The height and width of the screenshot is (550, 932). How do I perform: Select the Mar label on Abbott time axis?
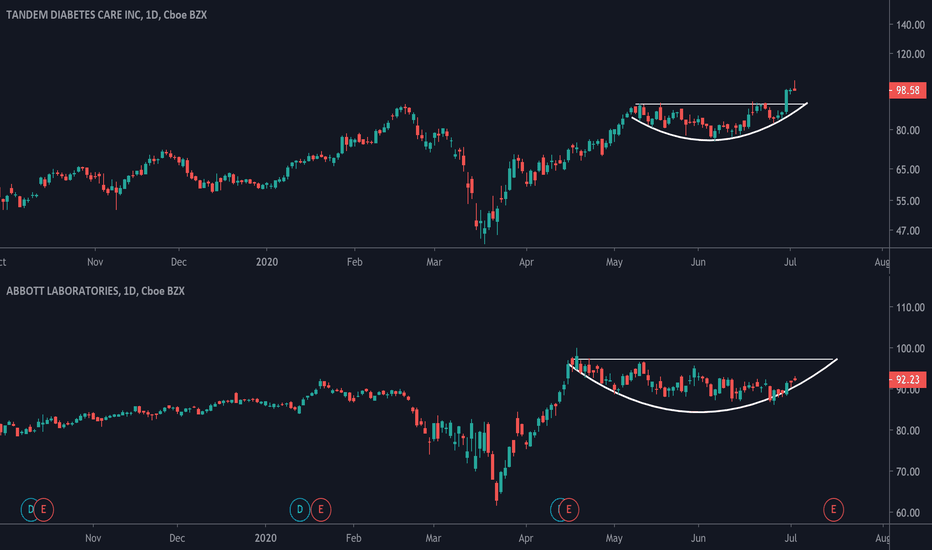point(433,538)
